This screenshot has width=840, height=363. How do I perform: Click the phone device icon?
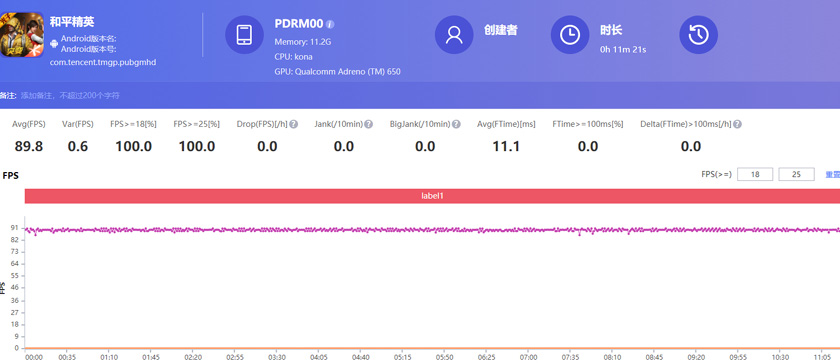tap(244, 35)
